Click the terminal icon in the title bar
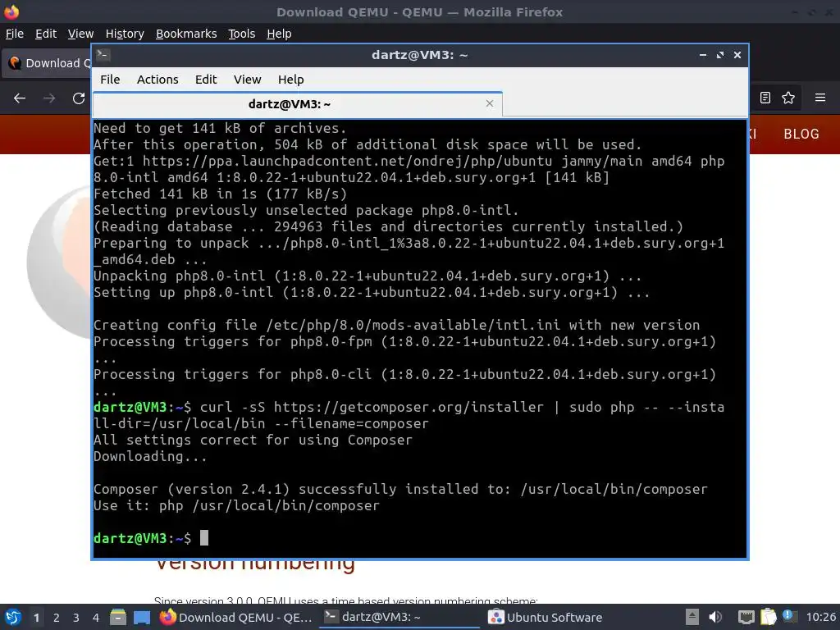The height and width of the screenshot is (630, 840). tap(103, 55)
